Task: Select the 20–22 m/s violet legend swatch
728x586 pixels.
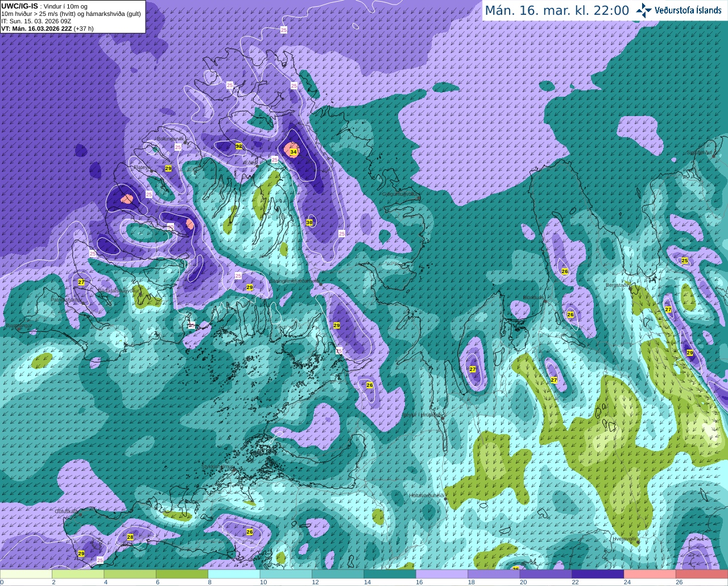Action: tap(546, 574)
